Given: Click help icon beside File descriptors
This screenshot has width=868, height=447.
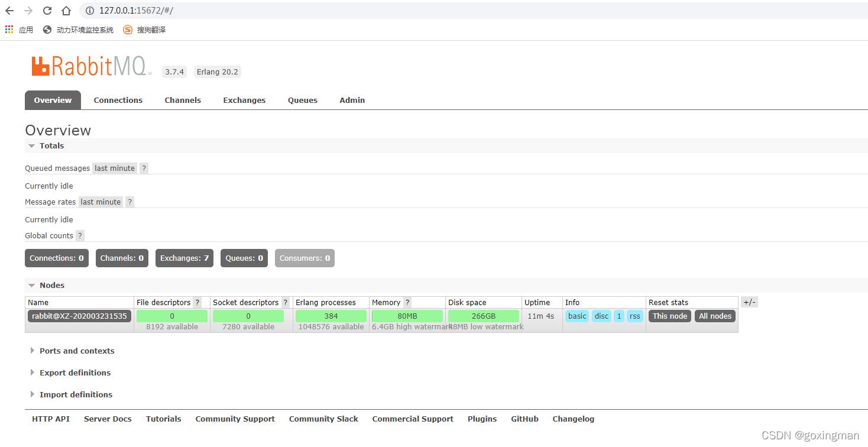Looking at the screenshot, I should coord(197,302).
